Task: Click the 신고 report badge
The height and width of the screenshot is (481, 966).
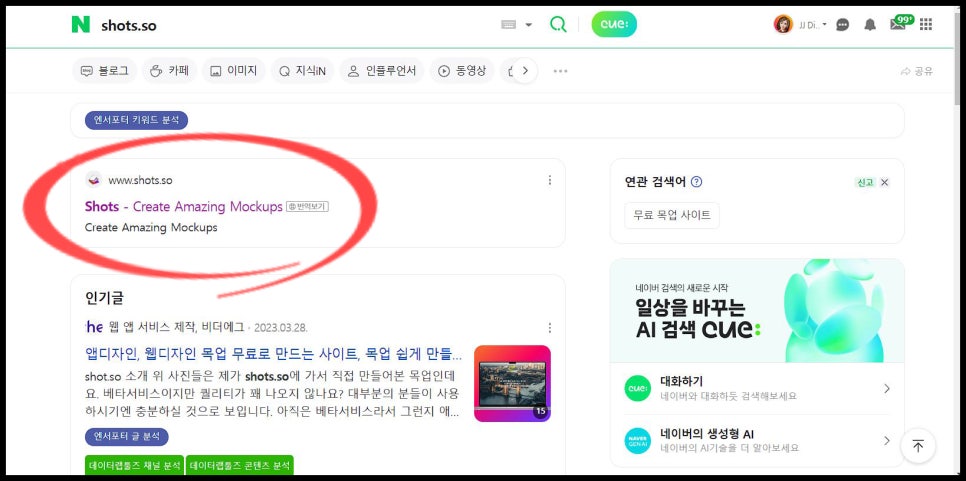Action: pos(865,182)
